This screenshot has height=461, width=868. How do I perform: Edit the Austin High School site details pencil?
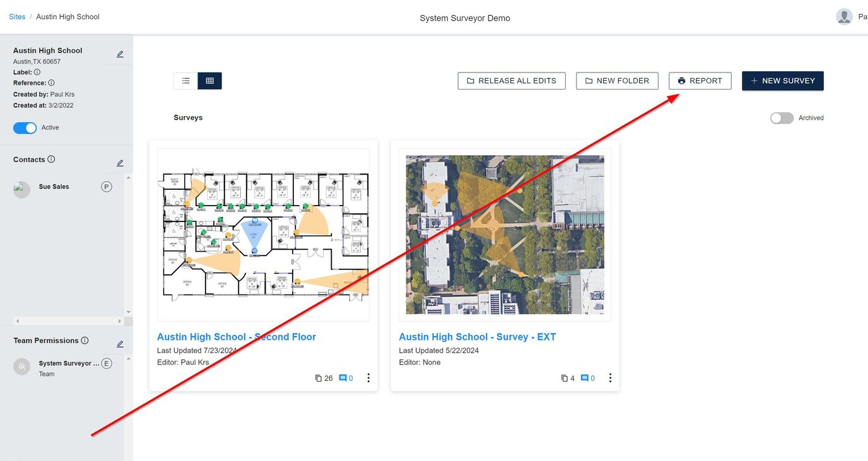point(119,54)
